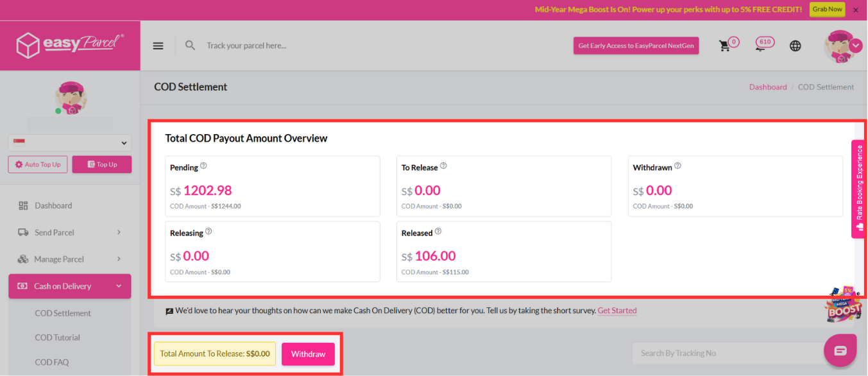Close the Mid-Year Mega Boost banner

tap(856, 10)
